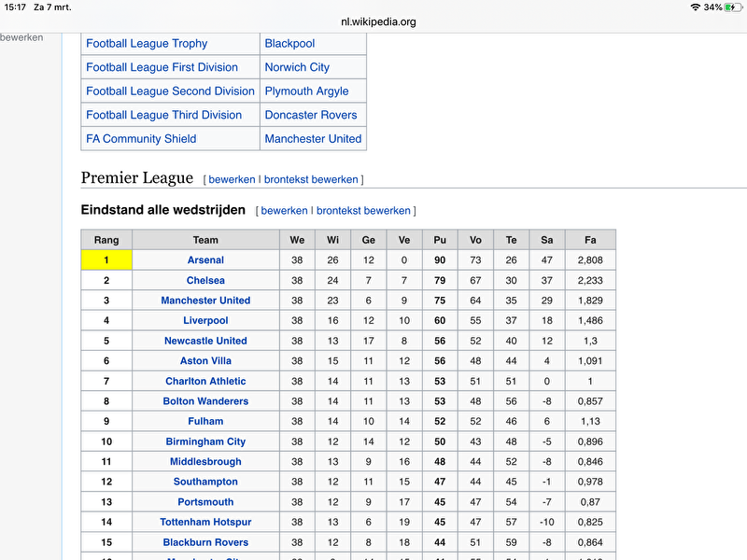
Task: Click the Plymouth Argyle link
Action: [x=306, y=91]
